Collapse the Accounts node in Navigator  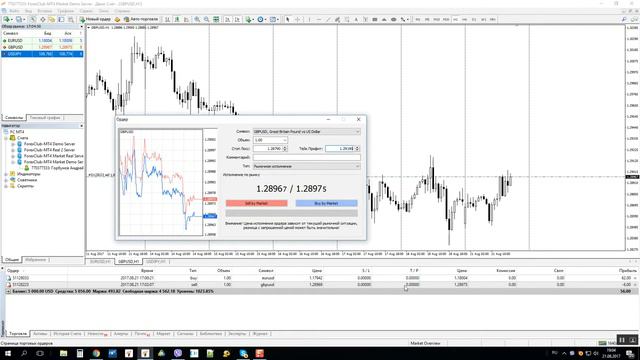[6, 138]
